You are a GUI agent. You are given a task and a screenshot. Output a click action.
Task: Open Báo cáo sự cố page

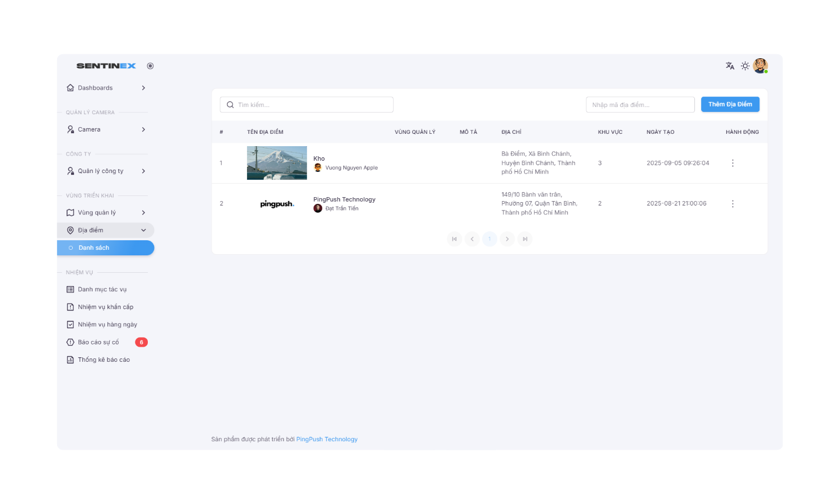pos(99,342)
